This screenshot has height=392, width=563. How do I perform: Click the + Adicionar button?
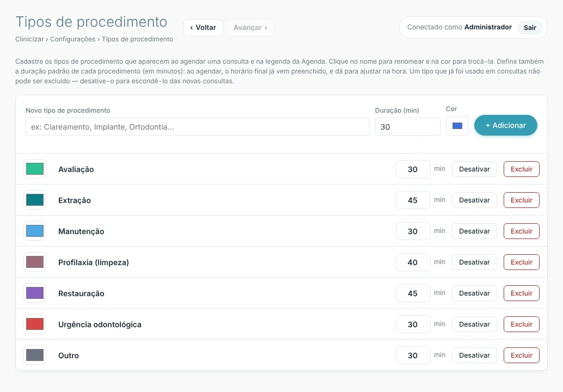pyautogui.click(x=505, y=125)
